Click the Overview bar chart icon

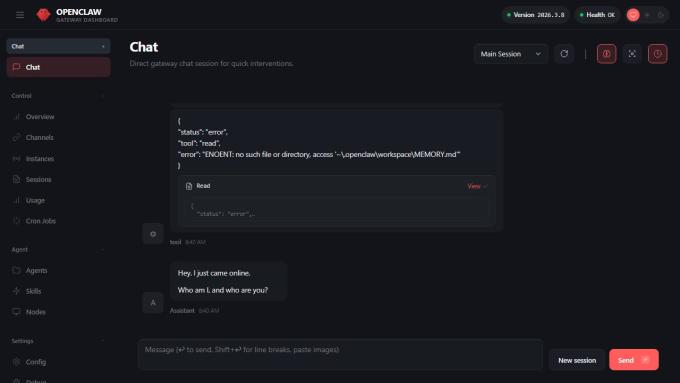(x=16, y=117)
